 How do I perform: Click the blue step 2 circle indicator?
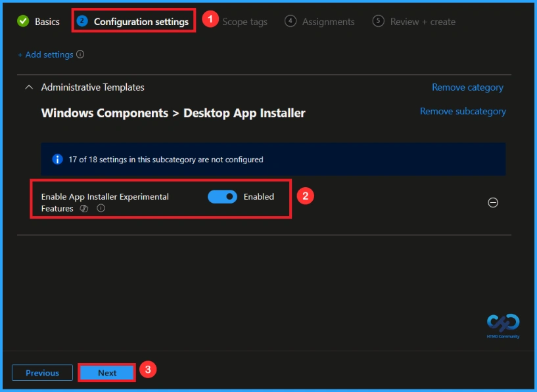(x=82, y=20)
